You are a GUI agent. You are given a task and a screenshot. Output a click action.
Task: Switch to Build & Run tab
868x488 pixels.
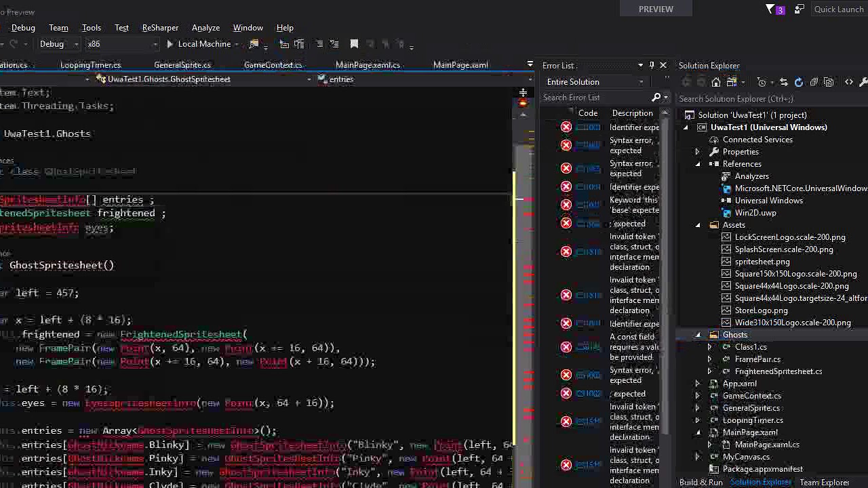701,483
